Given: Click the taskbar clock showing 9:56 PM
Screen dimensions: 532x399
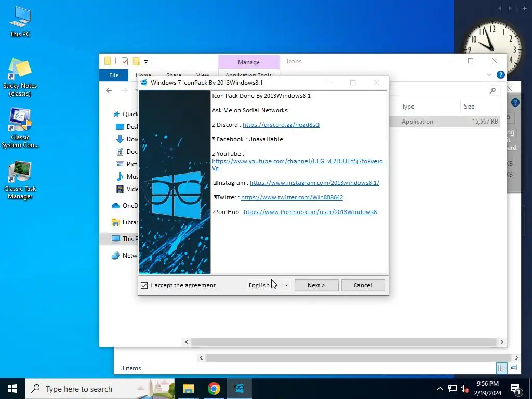Looking at the screenshot, I should [x=487, y=389].
